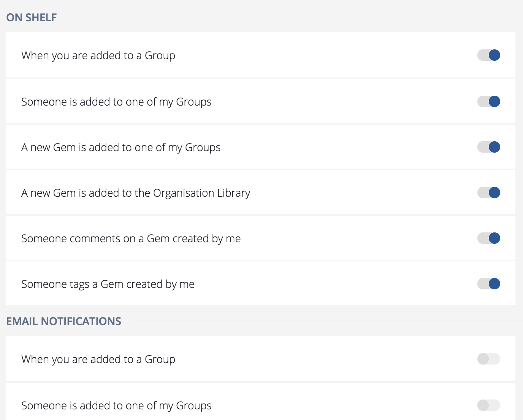Viewport: 523px width, 420px height.
Task: Select the 'Someone tags a Gem created by me' label
Action: pos(108,284)
